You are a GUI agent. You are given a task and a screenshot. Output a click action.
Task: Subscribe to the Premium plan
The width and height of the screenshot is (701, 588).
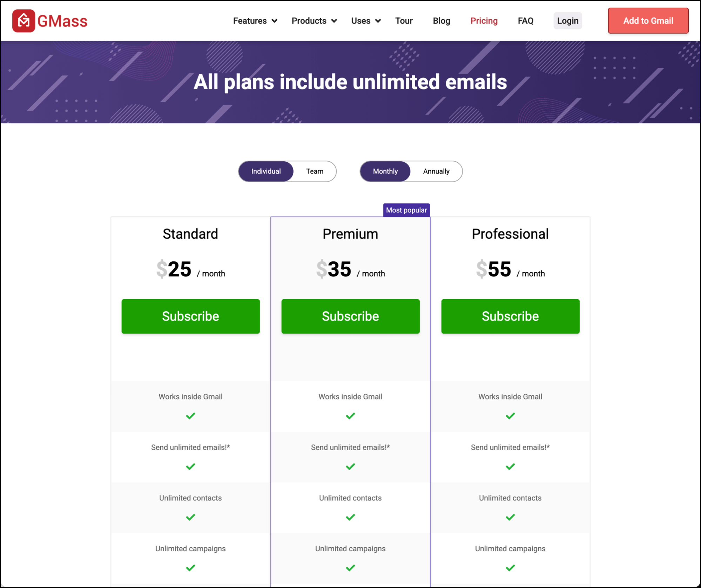coord(350,316)
